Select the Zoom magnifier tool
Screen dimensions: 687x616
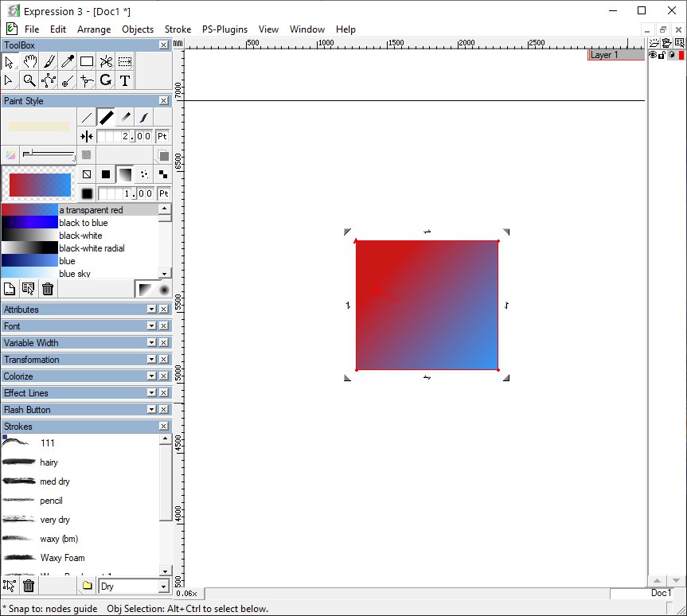point(29,80)
